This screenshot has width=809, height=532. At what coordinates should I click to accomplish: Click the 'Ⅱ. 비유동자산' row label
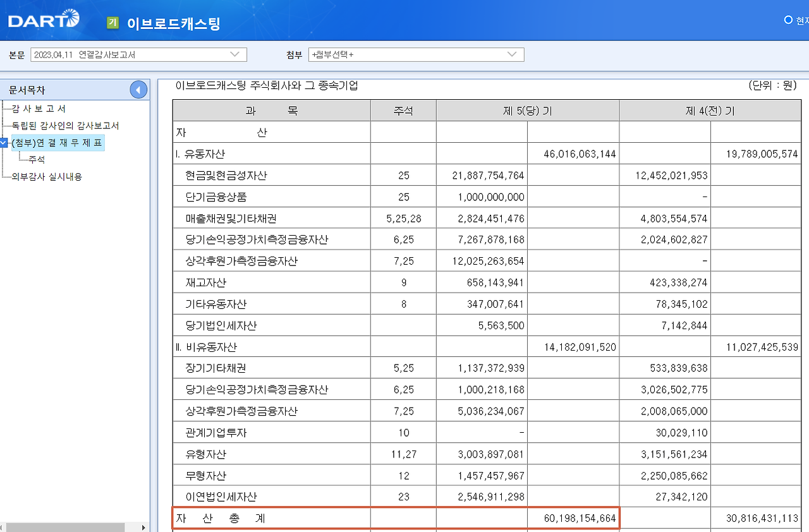(x=206, y=347)
